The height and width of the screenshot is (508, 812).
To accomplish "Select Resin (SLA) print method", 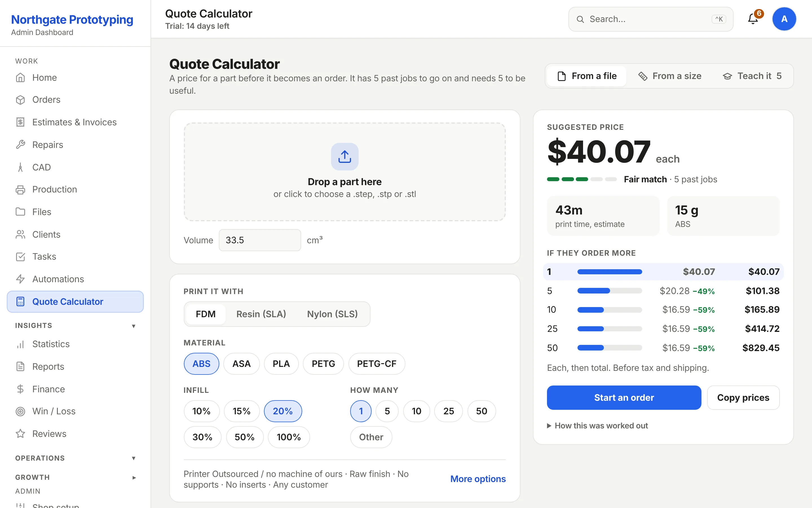I will (261, 314).
